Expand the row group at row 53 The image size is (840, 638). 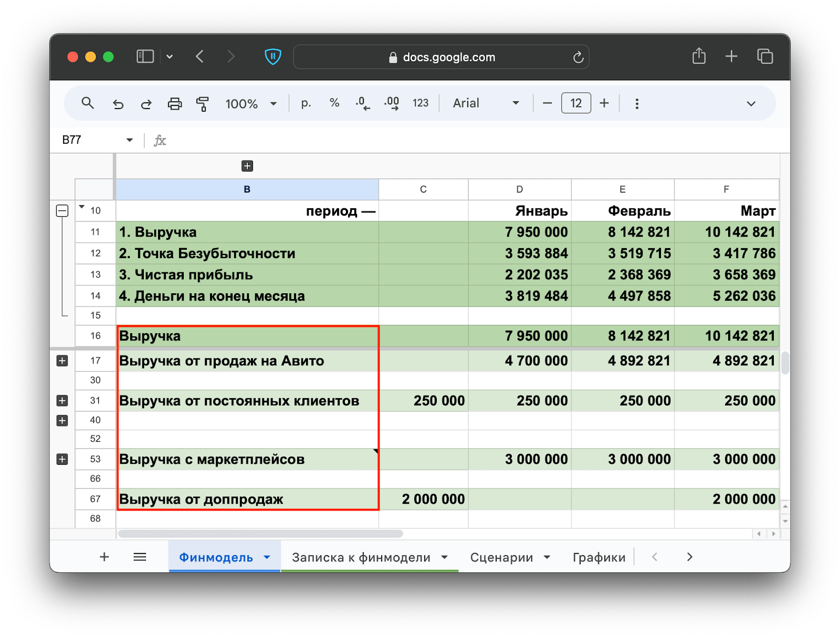tap(62, 460)
